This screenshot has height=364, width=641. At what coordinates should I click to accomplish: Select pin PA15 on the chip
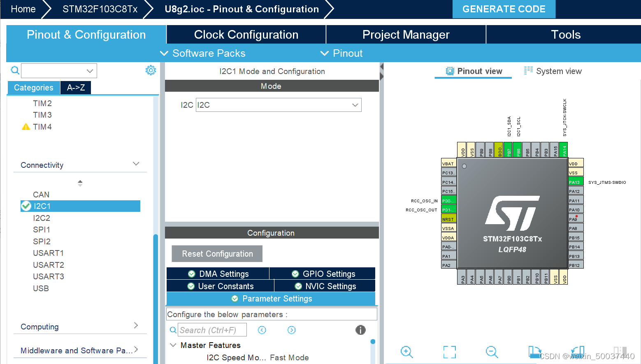555,150
